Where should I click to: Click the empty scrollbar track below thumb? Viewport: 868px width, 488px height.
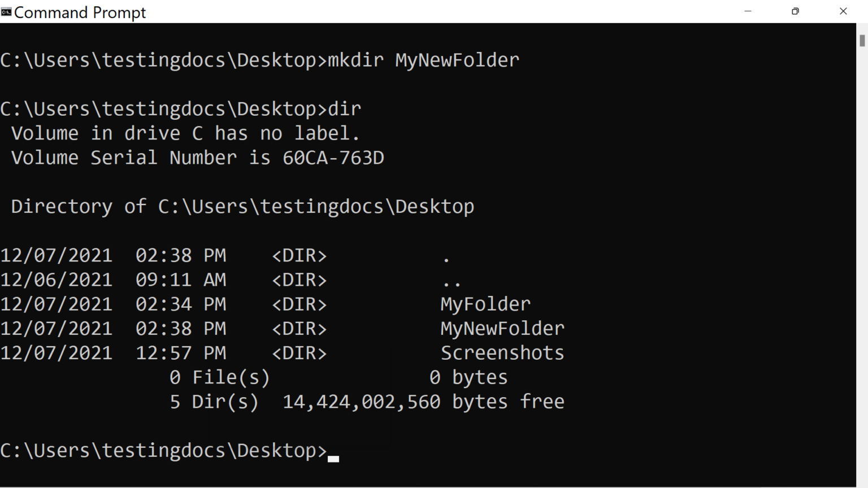(x=862, y=265)
